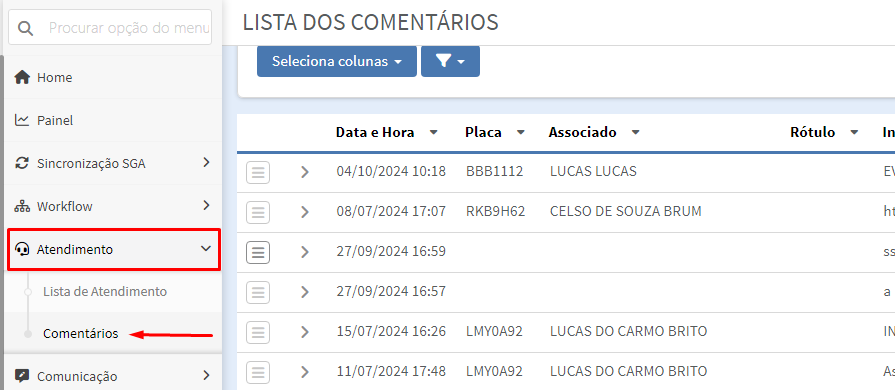
Task: Open row menu icon for LUCAS LUCAS
Action: tap(258, 172)
